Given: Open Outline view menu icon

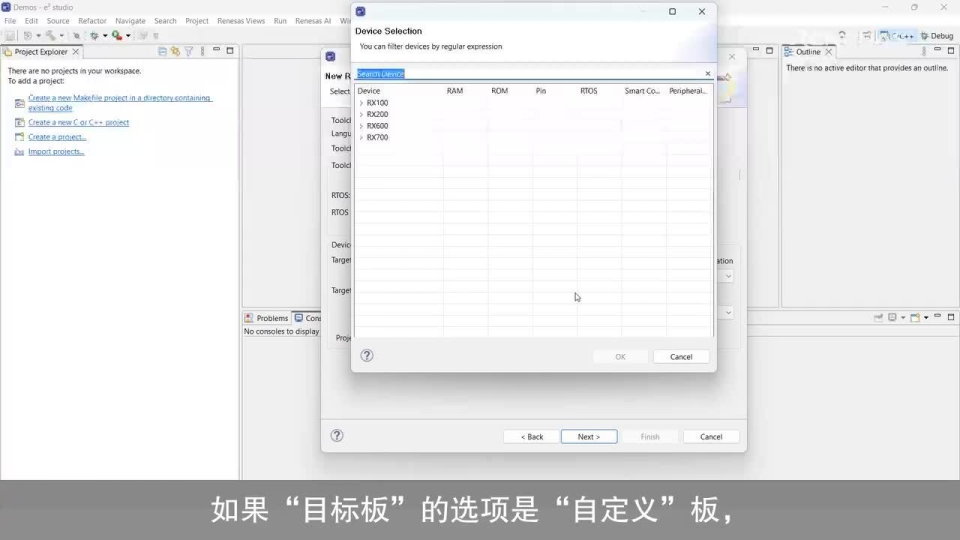Looking at the screenshot, I should [924, 51].
